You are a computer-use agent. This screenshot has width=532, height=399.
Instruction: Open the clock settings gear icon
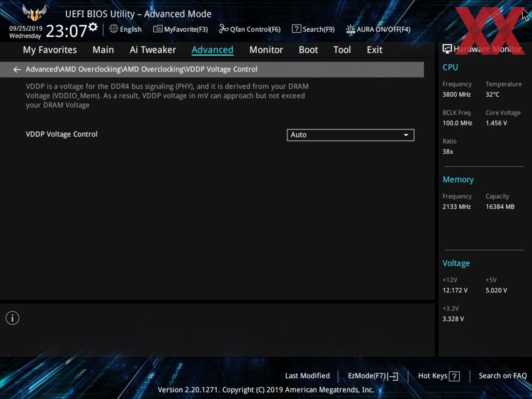93,27
